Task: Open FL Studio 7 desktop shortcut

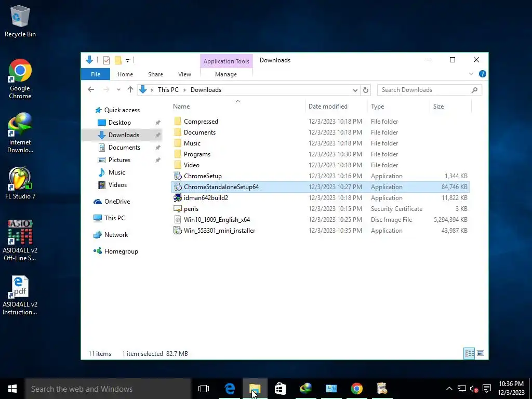Action: pyautogui.click(x=20, y=183)
